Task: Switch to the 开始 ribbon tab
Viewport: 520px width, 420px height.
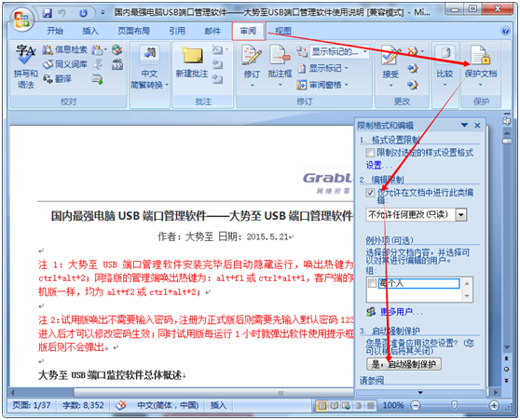Action: pos(55,31)
